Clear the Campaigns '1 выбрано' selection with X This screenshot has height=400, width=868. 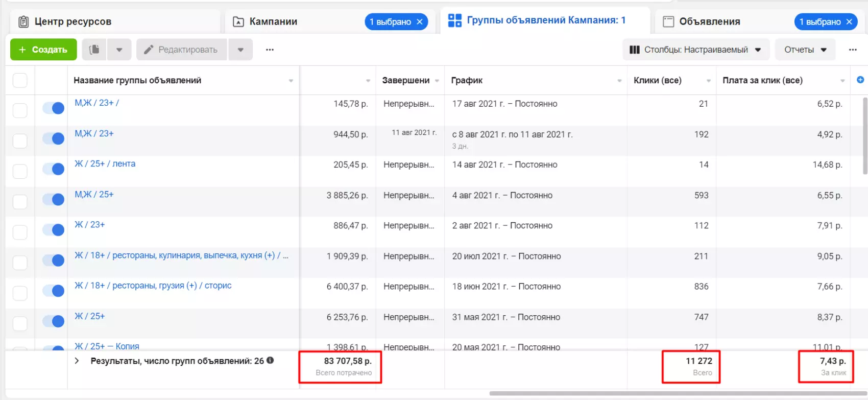pos(420,22)
